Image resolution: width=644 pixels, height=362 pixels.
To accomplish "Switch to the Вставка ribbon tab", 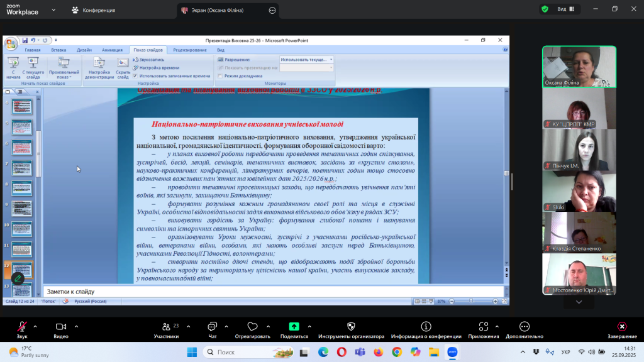I will tap(58, 50).
